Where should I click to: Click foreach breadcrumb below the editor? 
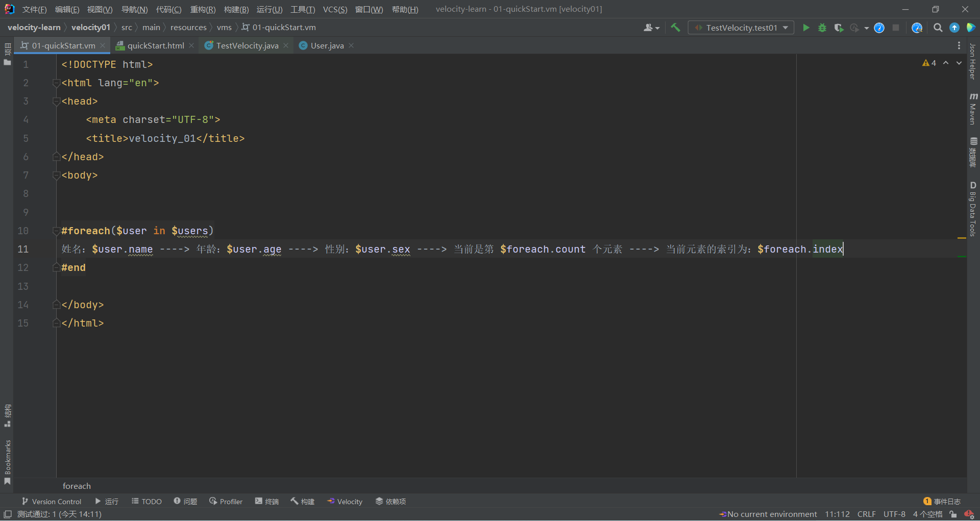point(77,486)
